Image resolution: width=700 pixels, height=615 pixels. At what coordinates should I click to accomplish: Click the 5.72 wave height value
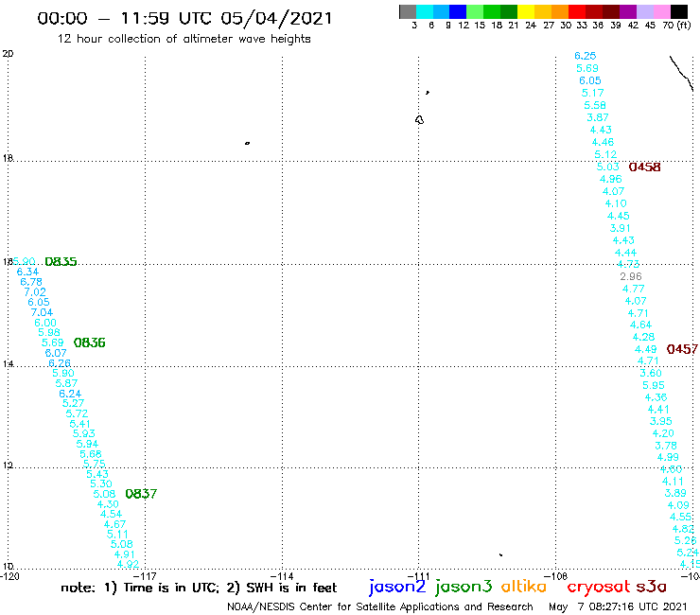pyautogui.click(x=77, y=413)
